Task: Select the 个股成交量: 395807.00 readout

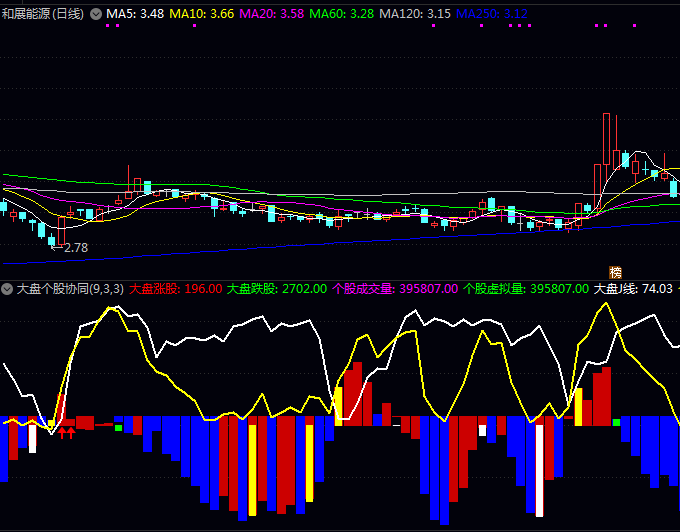Action: [x=395, y=289]
